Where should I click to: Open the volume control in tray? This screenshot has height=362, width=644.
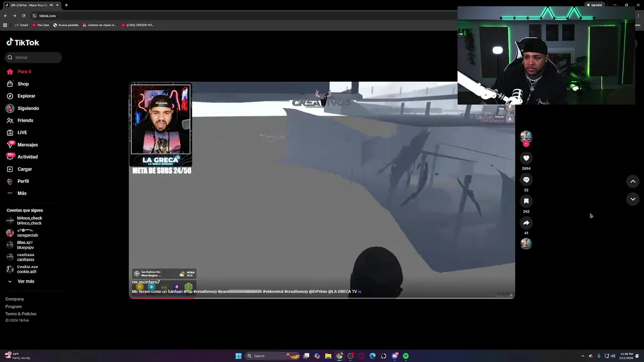pos(613,356)
